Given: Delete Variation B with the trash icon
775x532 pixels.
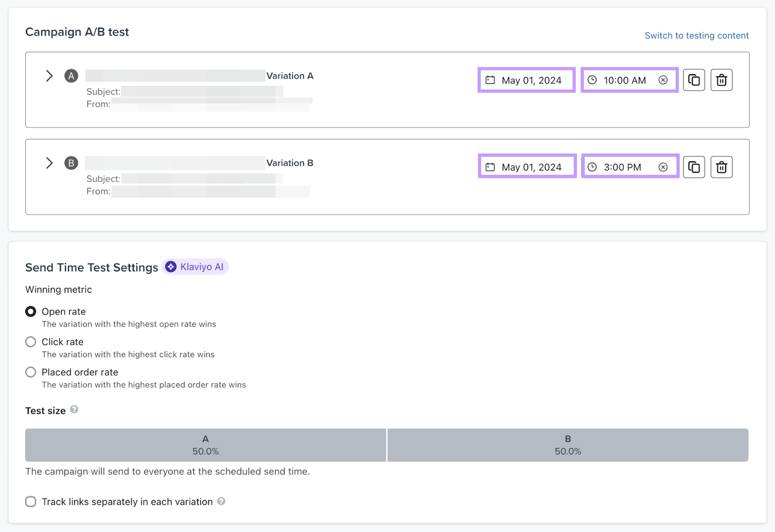Looking at the screenshot, I should (721, 167).
